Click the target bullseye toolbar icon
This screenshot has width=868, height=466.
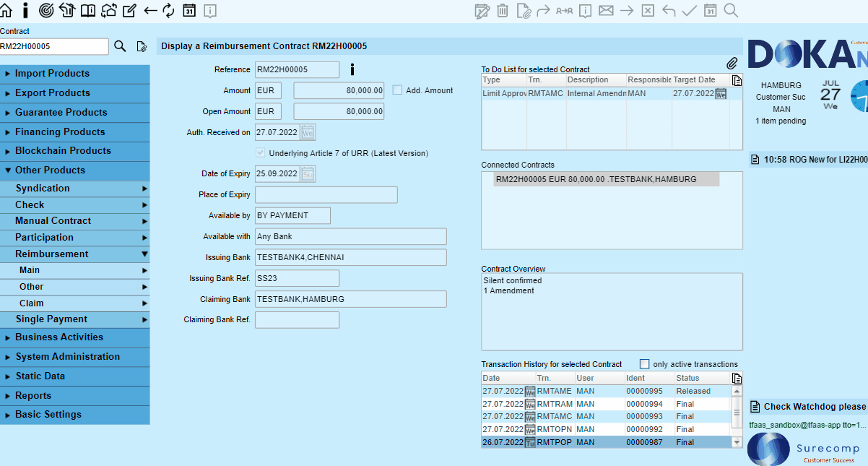pos(46,10)
